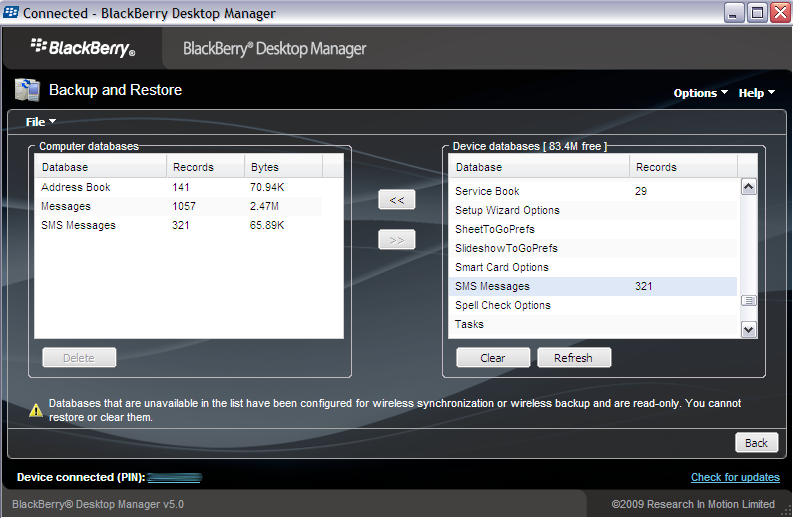Select Spell Check Options row

click(x=593, y=305)
